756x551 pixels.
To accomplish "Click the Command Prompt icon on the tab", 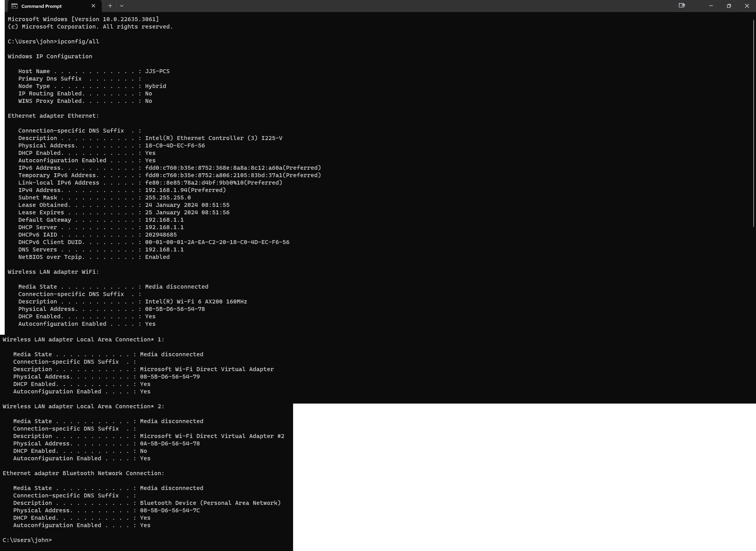I will pos(14,6).
